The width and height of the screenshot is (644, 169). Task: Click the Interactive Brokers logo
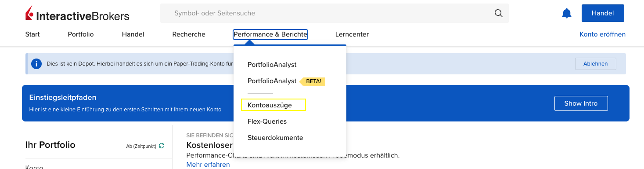click(x=77, y=14)
